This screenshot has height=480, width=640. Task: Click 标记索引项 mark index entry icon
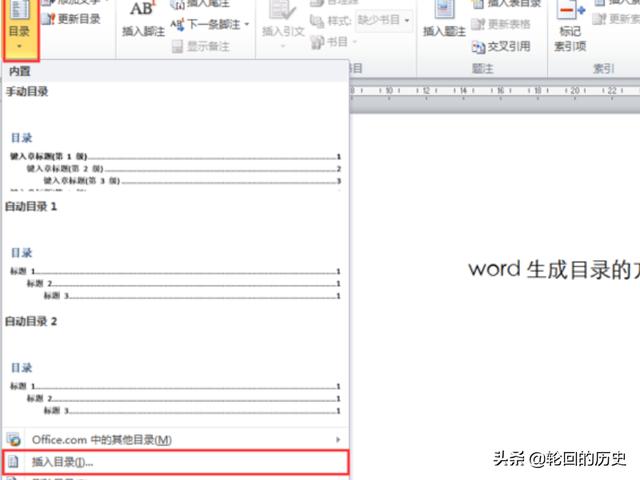coord(570,10)
